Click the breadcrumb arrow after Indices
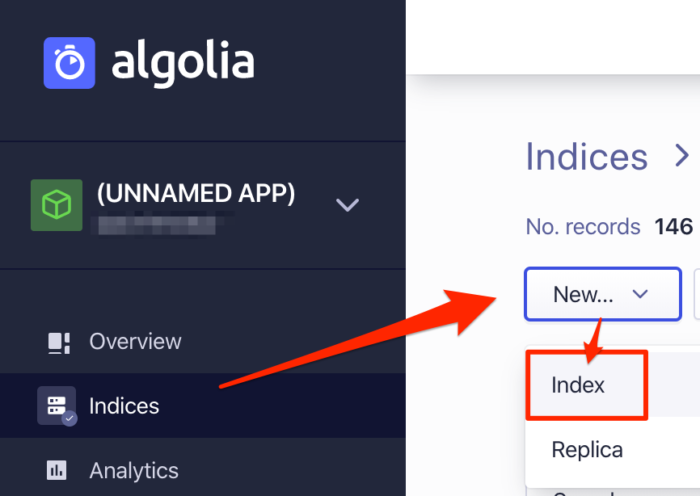 pyautogui.click(x=682, y=156)
